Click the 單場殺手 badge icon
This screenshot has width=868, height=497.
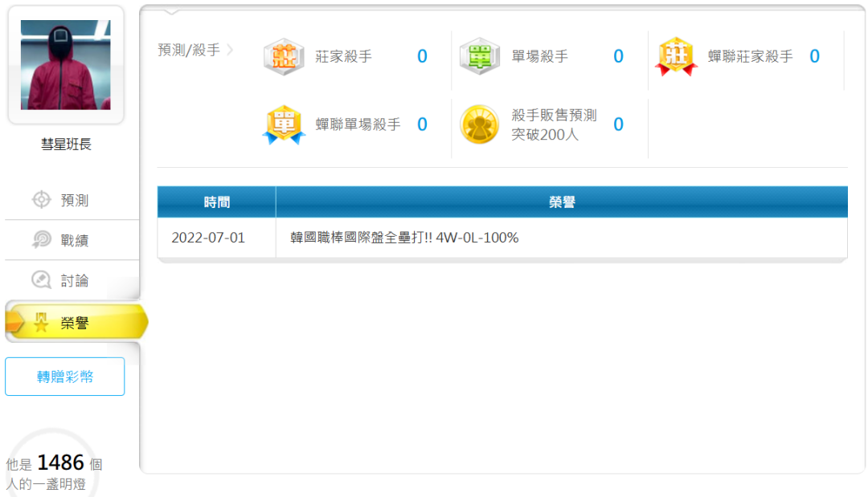tap(480, 56)
